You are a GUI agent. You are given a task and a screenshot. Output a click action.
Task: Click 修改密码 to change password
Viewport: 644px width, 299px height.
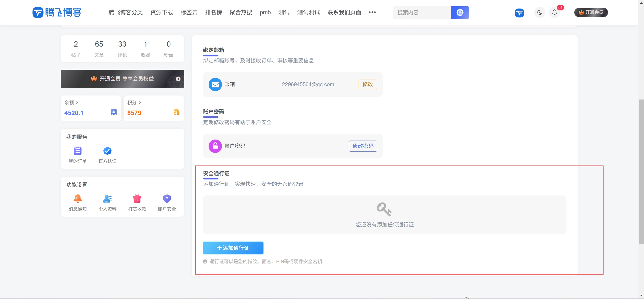point(363,146)
